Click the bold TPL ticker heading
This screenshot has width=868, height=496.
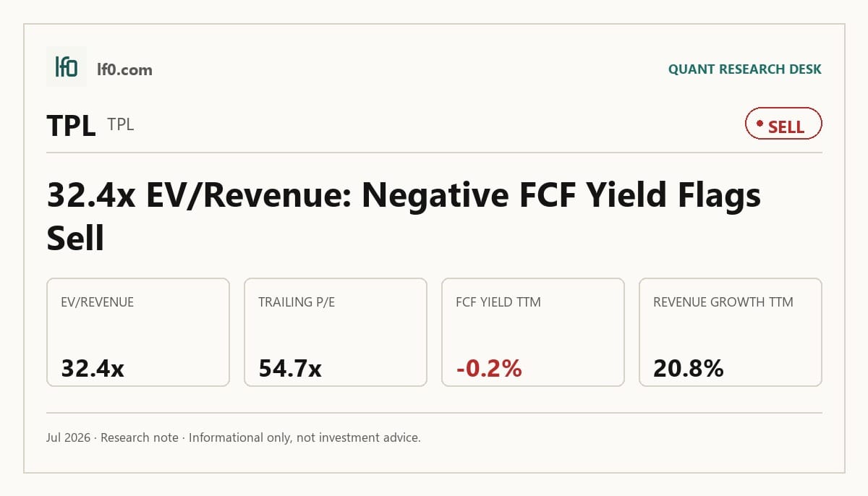pos(71,126)
